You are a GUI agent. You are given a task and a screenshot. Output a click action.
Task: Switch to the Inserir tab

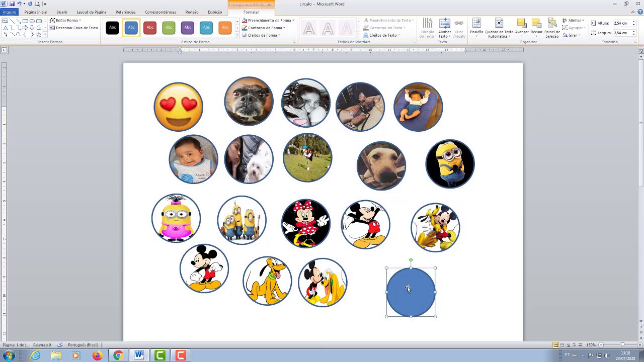[x=62, y=12]
